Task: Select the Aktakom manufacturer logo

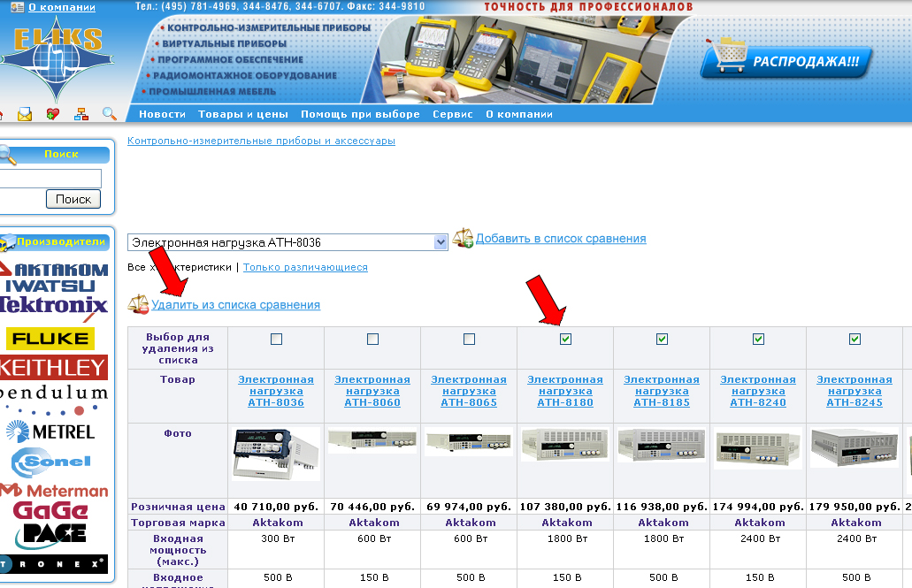Action: click(54, 269)
